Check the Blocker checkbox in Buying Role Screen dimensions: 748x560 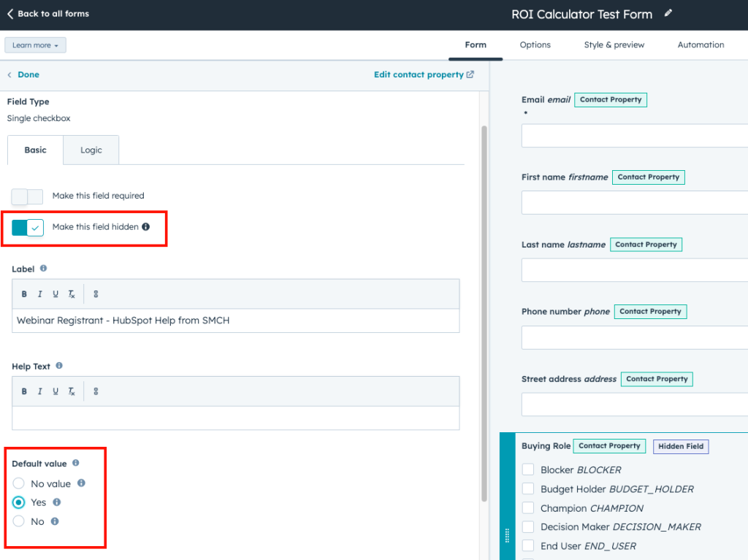click(527, 469)
